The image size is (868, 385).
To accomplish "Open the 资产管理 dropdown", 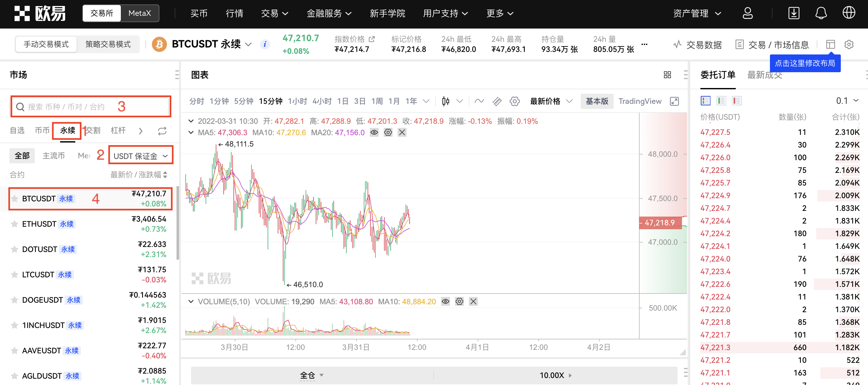I will 697,14.
